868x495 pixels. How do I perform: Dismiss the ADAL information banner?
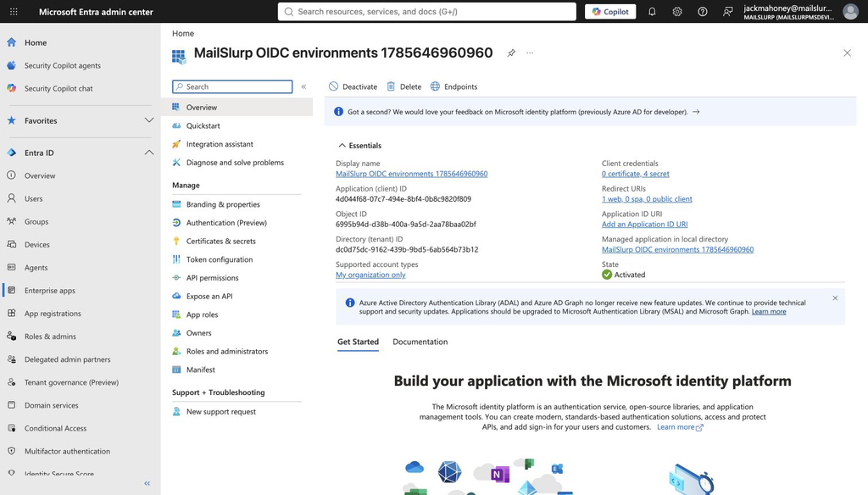pyautogui.click(x=835, y=298)
